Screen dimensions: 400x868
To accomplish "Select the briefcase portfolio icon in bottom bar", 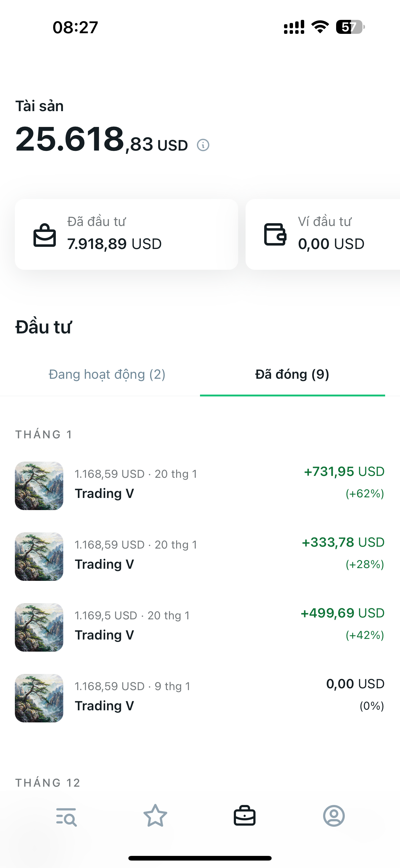I will tap(244, 816).
